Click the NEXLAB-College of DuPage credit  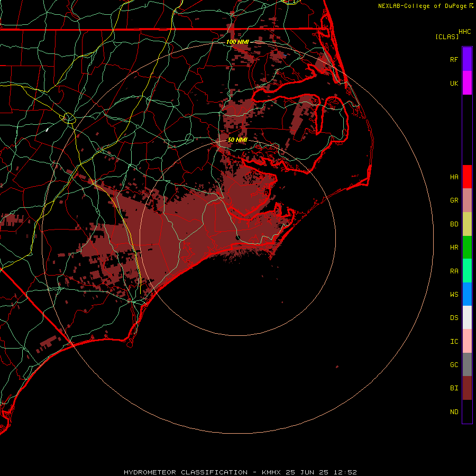(426, 6)
